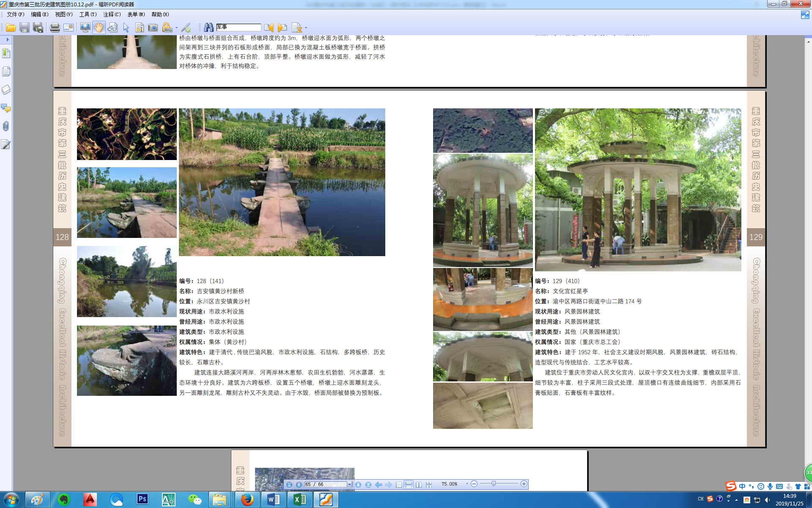812x508 pixels.
Task: Open the Signatures side panel
Action: click(6, 144)
